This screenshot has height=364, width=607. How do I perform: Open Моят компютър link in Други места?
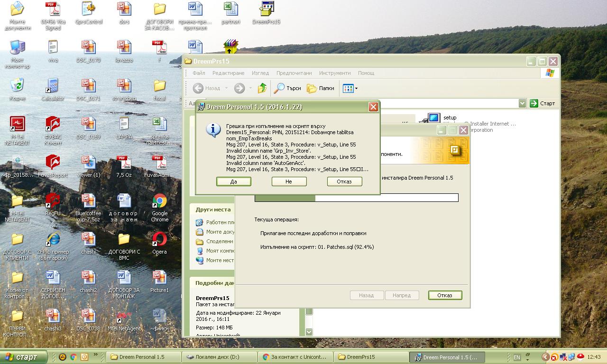pyautogui.click(x=216, y=251)
